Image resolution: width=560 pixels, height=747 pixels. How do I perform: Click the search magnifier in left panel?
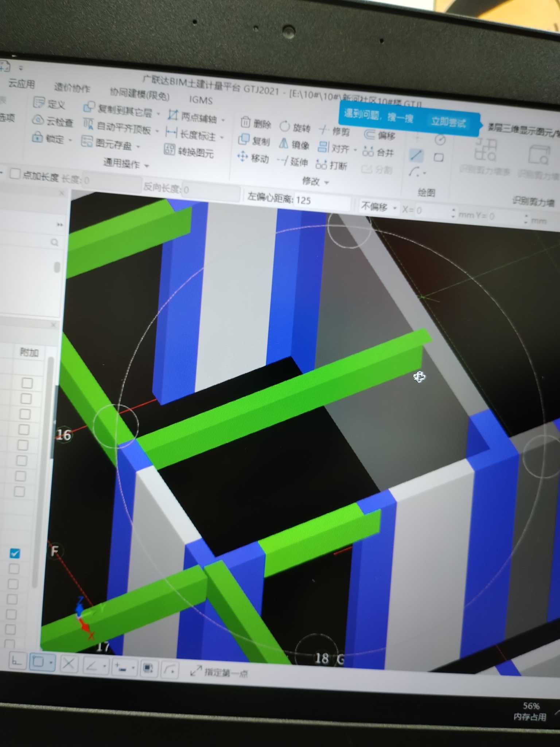coord(54,242)
